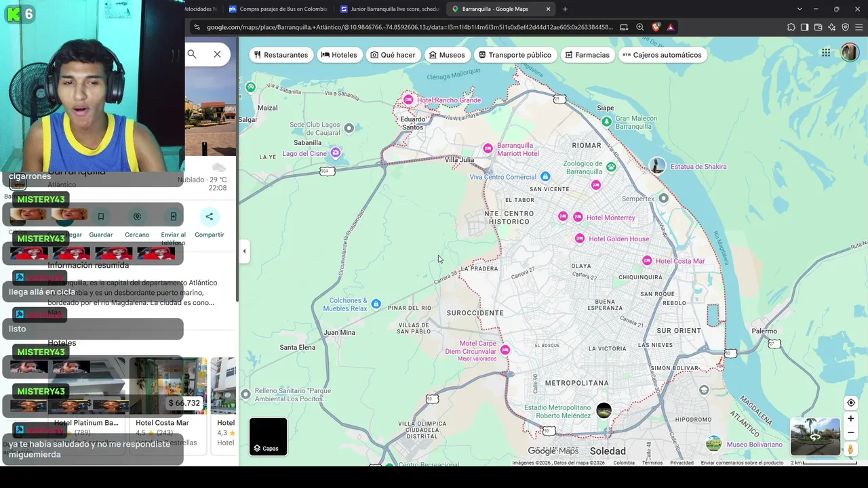Click the Hotel Costa Mar map pin
Viewport: 868px width, 488px height.
tap(647, 261)
